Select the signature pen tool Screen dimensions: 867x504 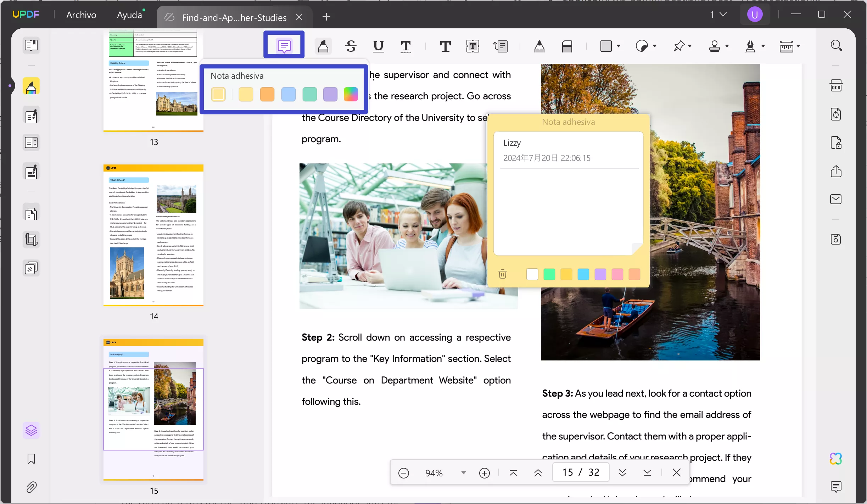750,46
